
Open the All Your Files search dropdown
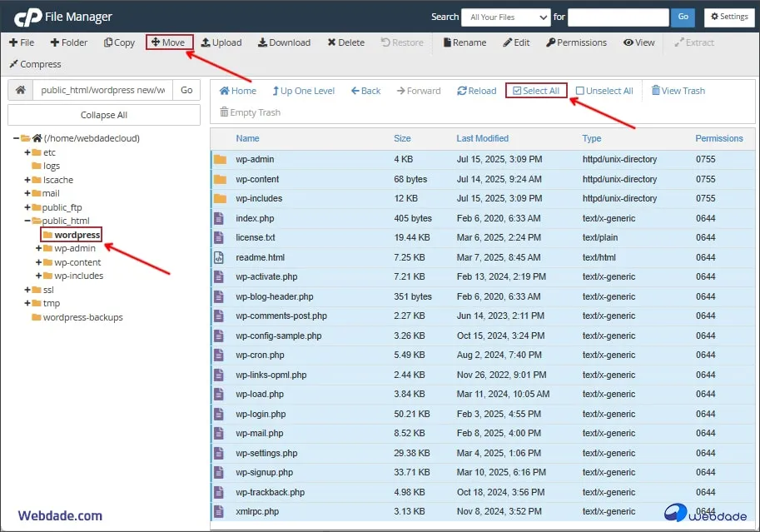point(508,17)
